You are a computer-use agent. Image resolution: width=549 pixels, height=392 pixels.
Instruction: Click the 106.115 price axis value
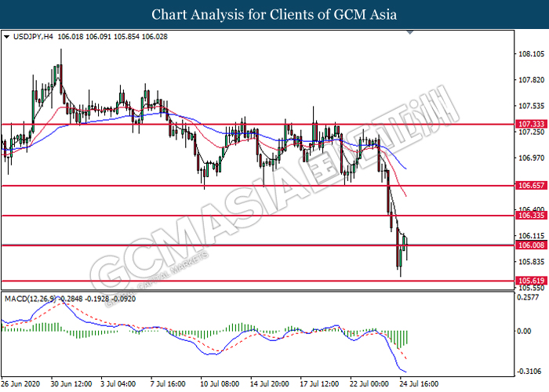coord(531,236)
